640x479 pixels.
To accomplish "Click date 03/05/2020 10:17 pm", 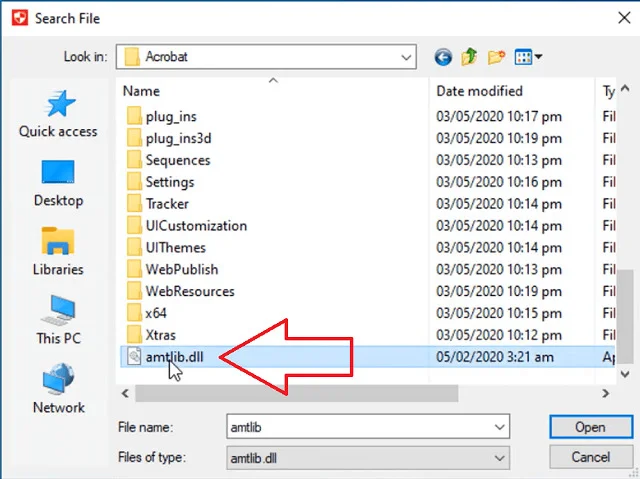I will [499, 117].
